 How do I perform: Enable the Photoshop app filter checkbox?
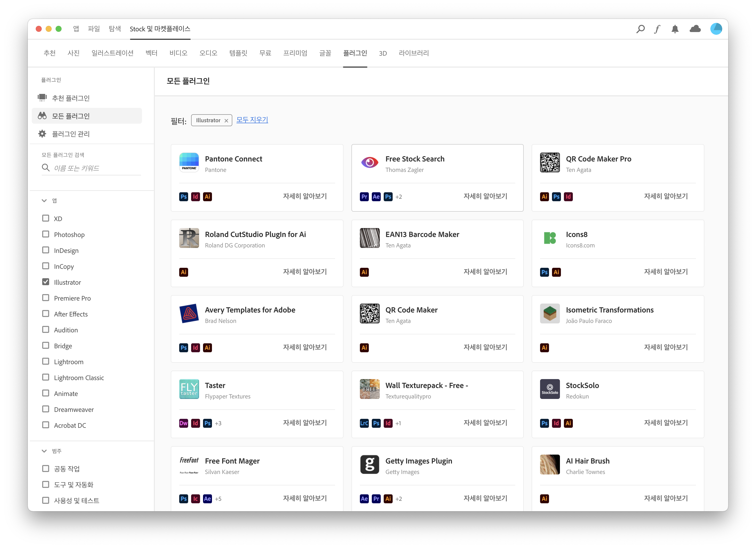click(46, 234)
